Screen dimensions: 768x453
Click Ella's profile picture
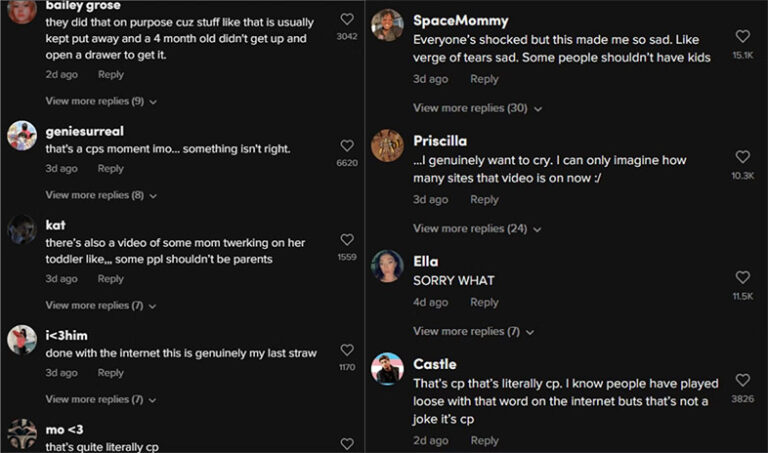pyautogui.click(x=387, y=266)
